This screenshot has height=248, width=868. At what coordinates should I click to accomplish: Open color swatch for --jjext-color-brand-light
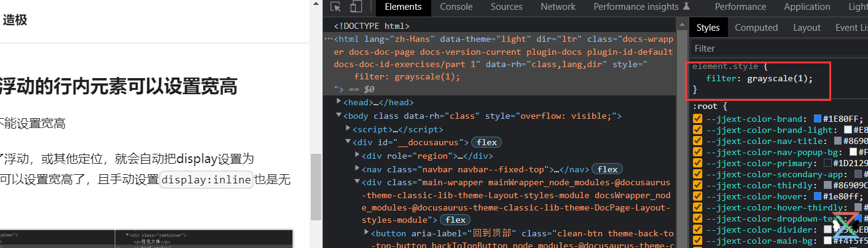click(x=848, y=130)
